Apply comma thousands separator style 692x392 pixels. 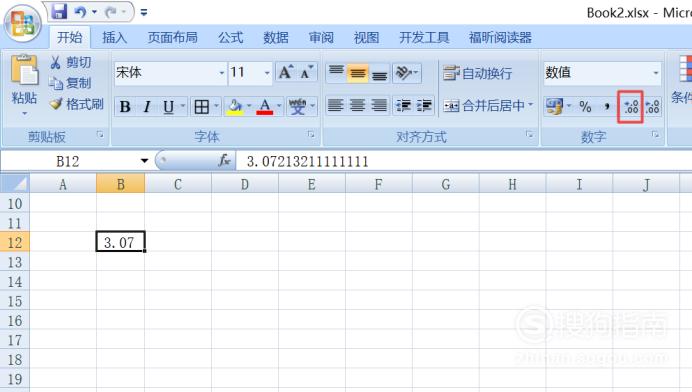[x=607, y=106]
